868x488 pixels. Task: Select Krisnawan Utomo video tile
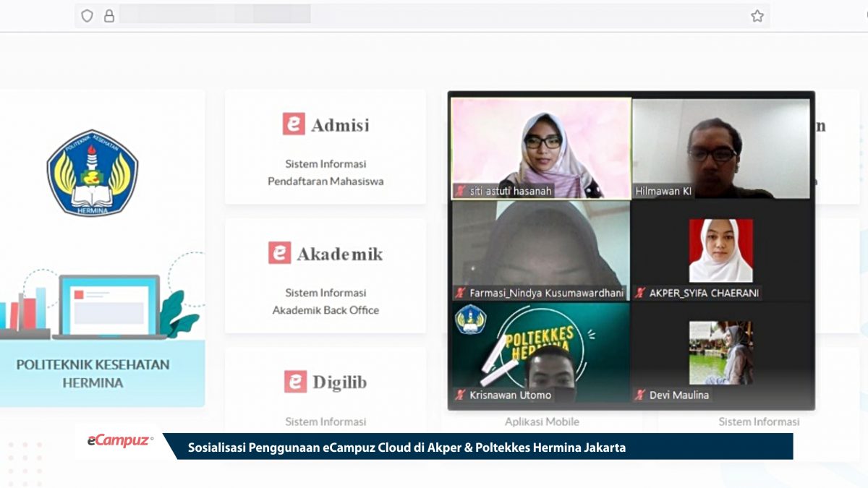[x=541, y=353]
